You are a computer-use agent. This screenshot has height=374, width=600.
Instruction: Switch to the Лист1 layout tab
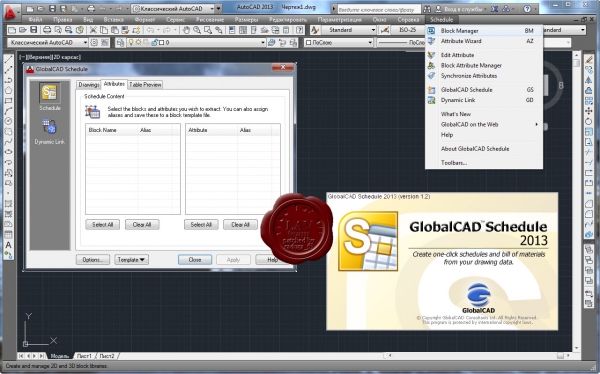pos(84,356)
